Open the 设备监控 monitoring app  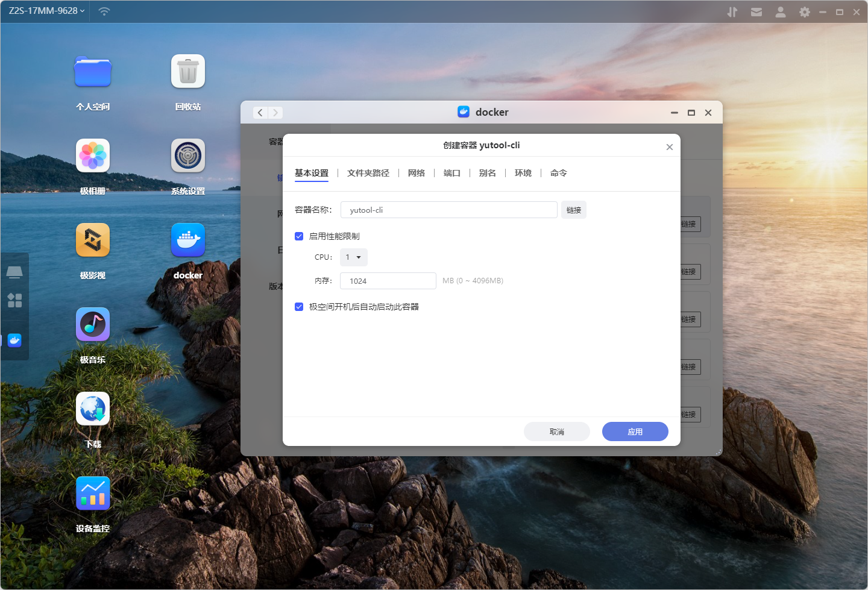[93, 494]
